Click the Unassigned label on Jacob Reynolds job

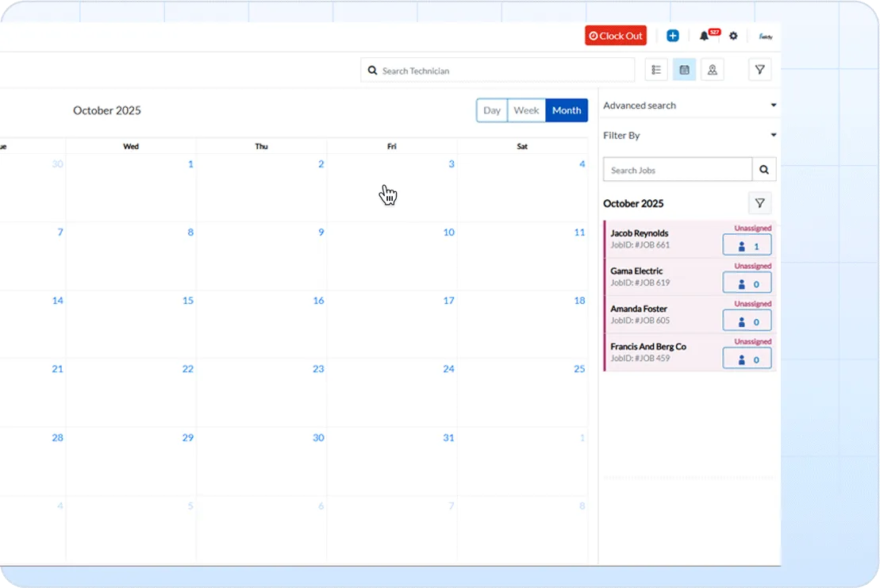(752, 229)
